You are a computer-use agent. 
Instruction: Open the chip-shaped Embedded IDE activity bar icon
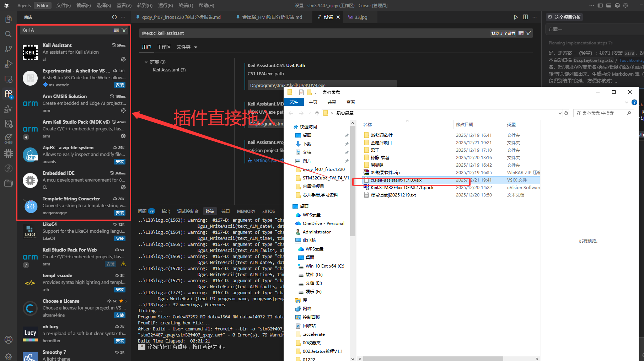point(9,153)
